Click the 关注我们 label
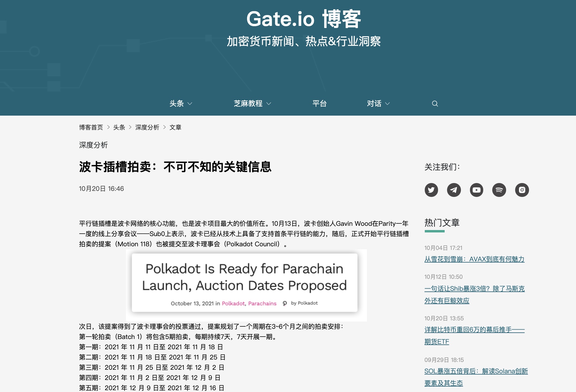576x392 pixels. click(442, 167)
